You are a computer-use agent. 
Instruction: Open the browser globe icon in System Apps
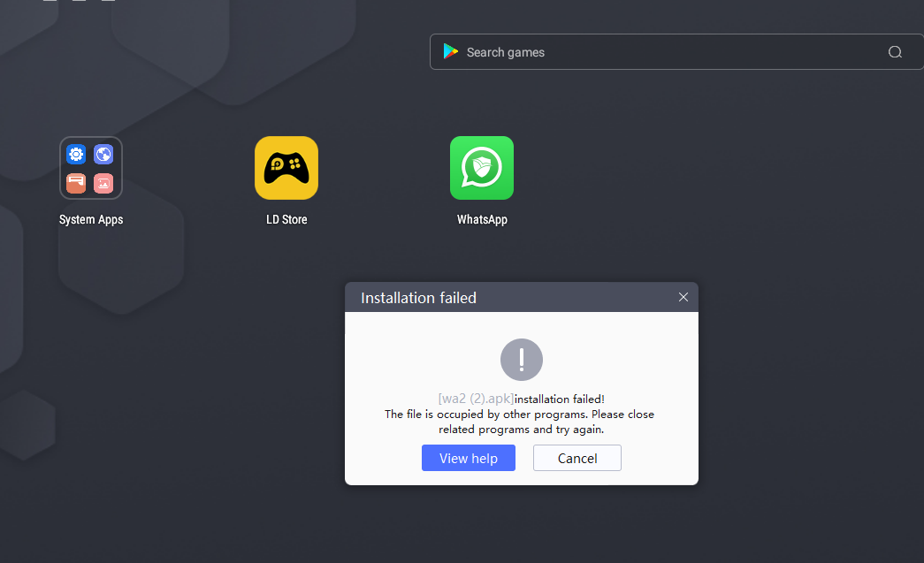[103, 155]
